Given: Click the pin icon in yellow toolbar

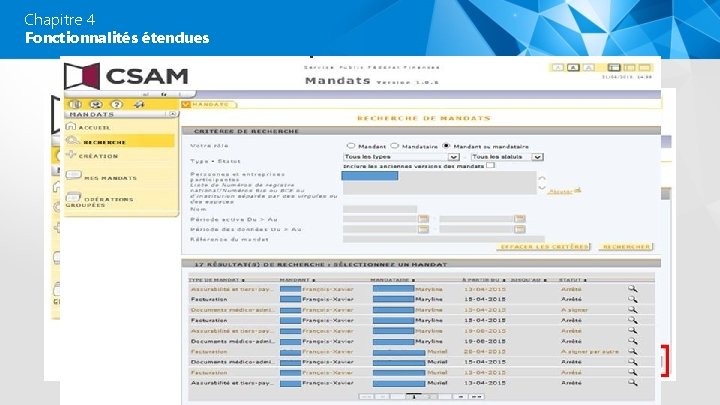Looking at the screenshot, I should point(139,105).
